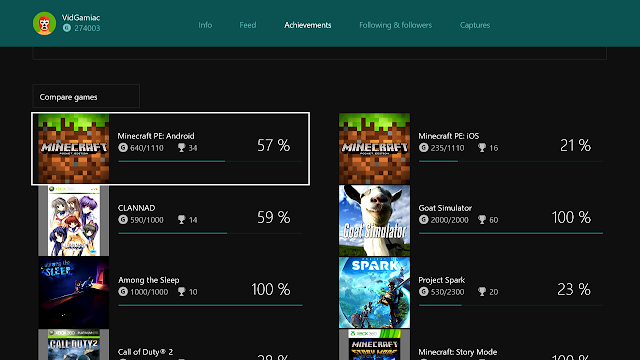
Task: Click trophy icon next to 16
Action: coord(482,148)
